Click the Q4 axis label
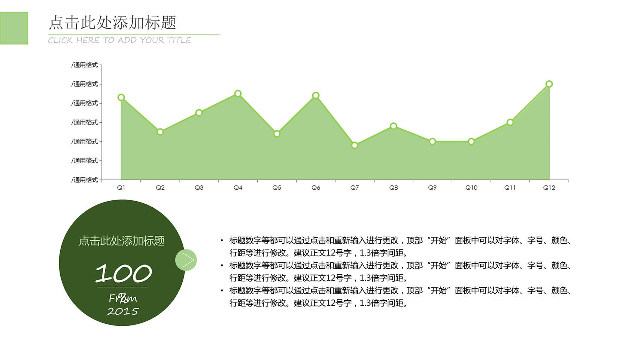Viewport: 644px width, 362px height. coord(238,188)
